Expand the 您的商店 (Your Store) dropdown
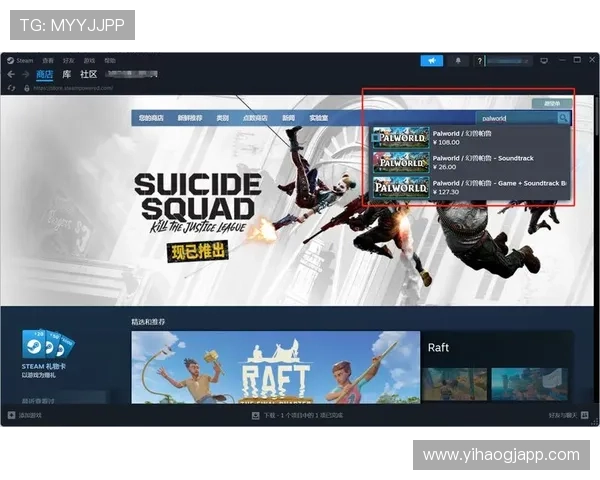This screenshot has width=600, height=480. coord(151,118)
